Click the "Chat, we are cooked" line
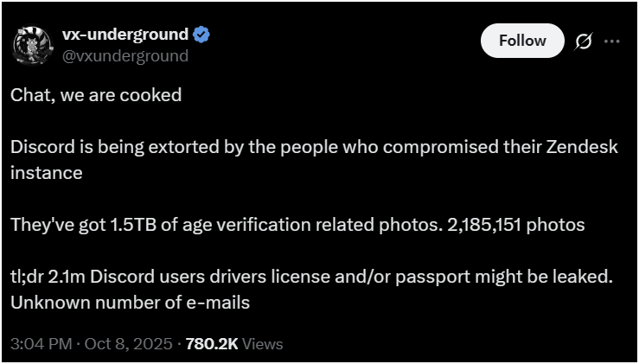The height and width of the screenshot is (364, 639). (96, 95)
